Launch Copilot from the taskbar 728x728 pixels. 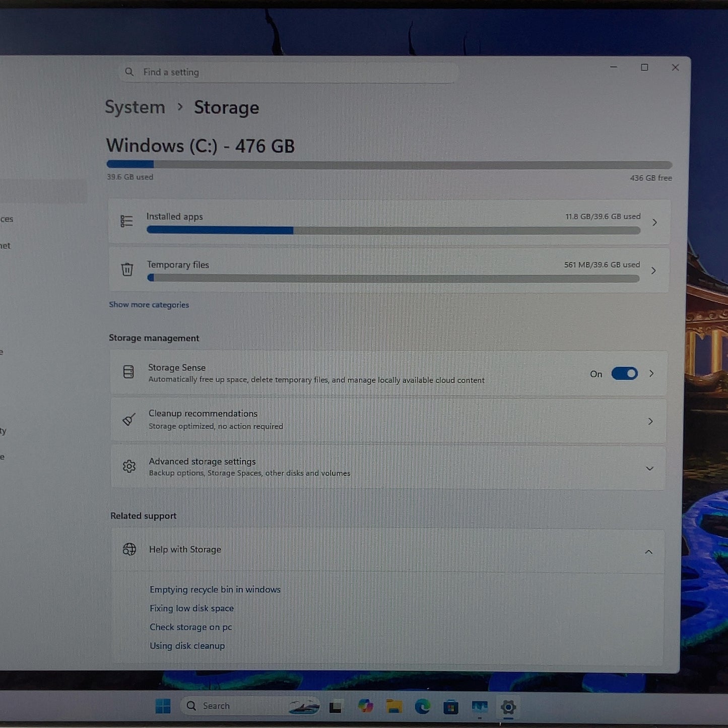point(366,706)
